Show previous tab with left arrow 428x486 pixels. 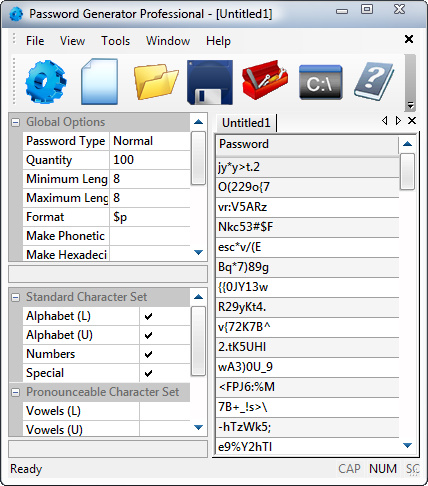coord(385,121)
